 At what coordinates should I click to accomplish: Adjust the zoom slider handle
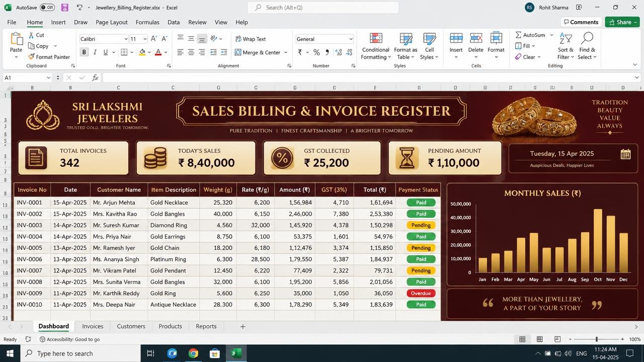597,339
